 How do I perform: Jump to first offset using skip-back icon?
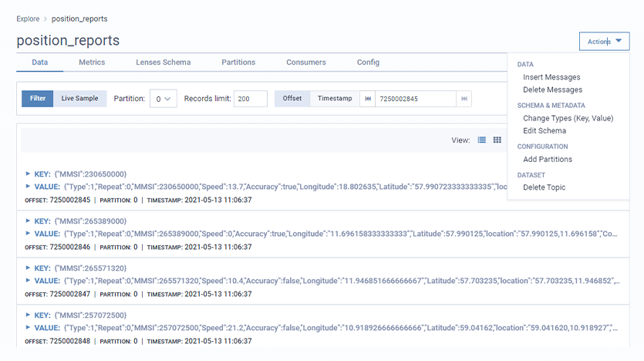point(368,99)
